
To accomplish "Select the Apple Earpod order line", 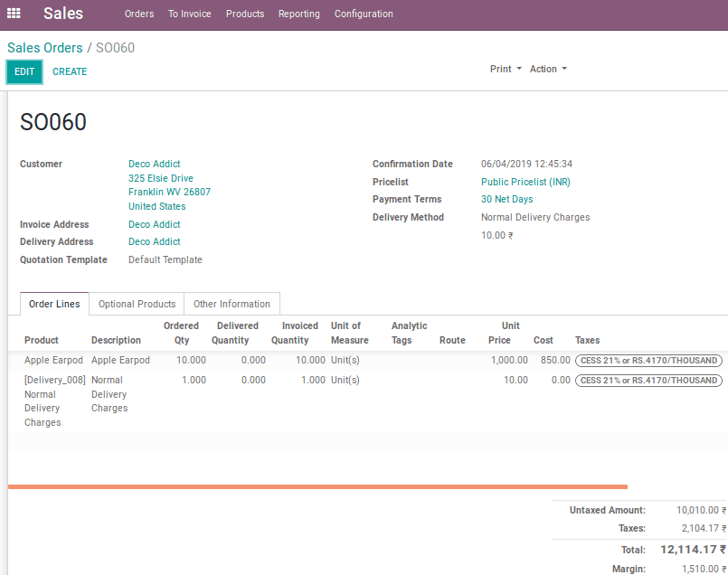I will [x=54, y=360].
